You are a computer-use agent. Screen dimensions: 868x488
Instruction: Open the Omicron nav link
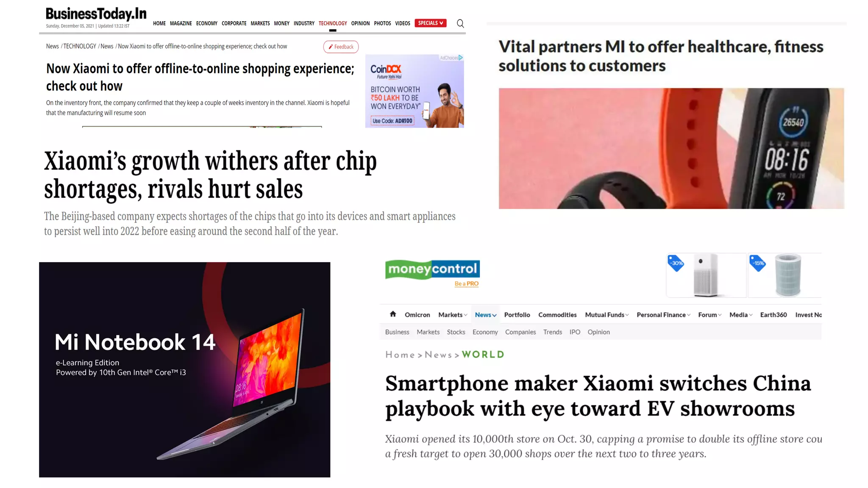417,315
